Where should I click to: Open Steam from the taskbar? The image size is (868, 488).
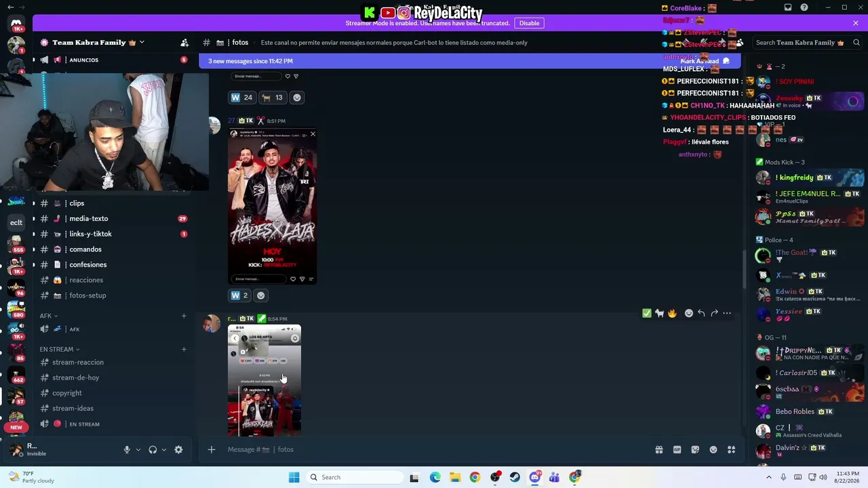(515, 477)
